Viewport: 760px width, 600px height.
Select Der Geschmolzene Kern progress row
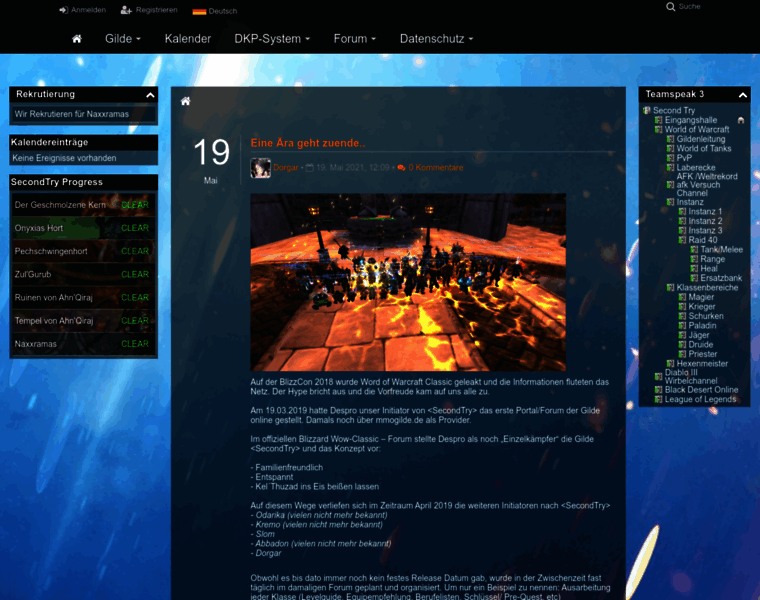(83, 205)
